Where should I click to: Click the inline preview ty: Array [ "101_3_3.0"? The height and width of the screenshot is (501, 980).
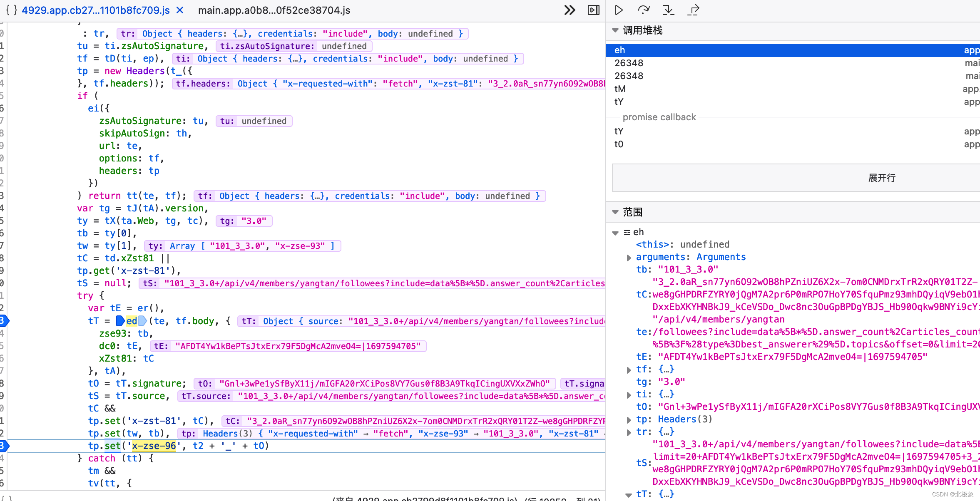(243, 246)
